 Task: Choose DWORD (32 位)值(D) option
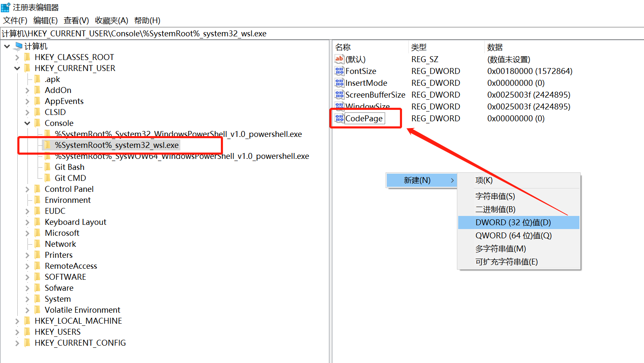[519, 222]
